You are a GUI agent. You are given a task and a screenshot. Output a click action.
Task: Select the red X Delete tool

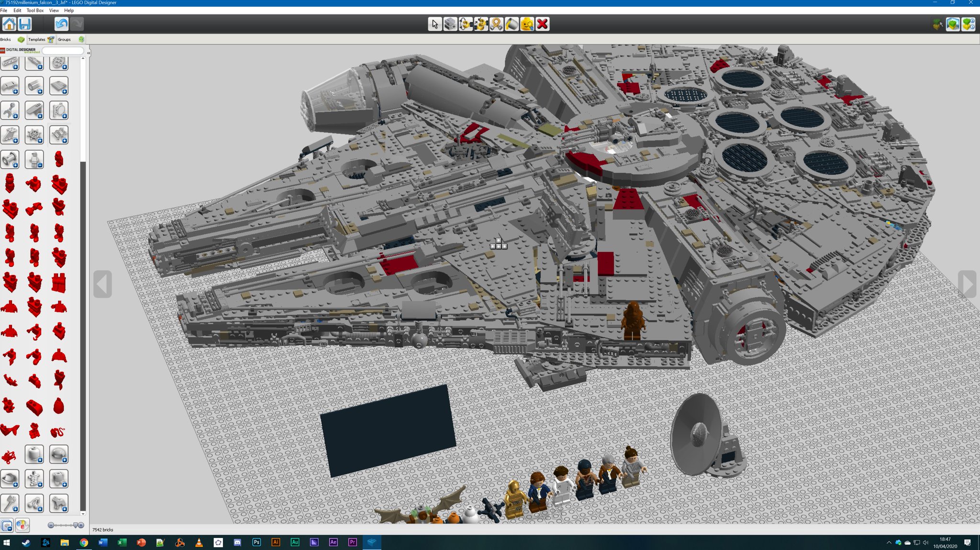[x=542, y=24]
